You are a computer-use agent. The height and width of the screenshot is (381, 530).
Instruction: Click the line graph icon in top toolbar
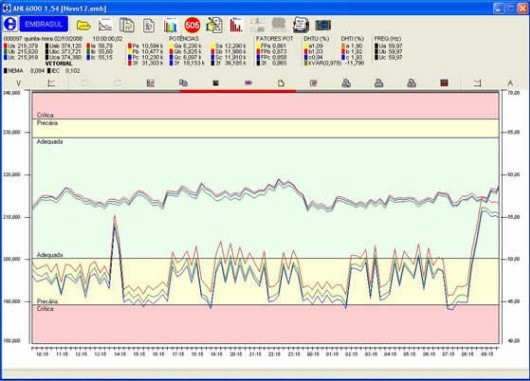(105, 25)
